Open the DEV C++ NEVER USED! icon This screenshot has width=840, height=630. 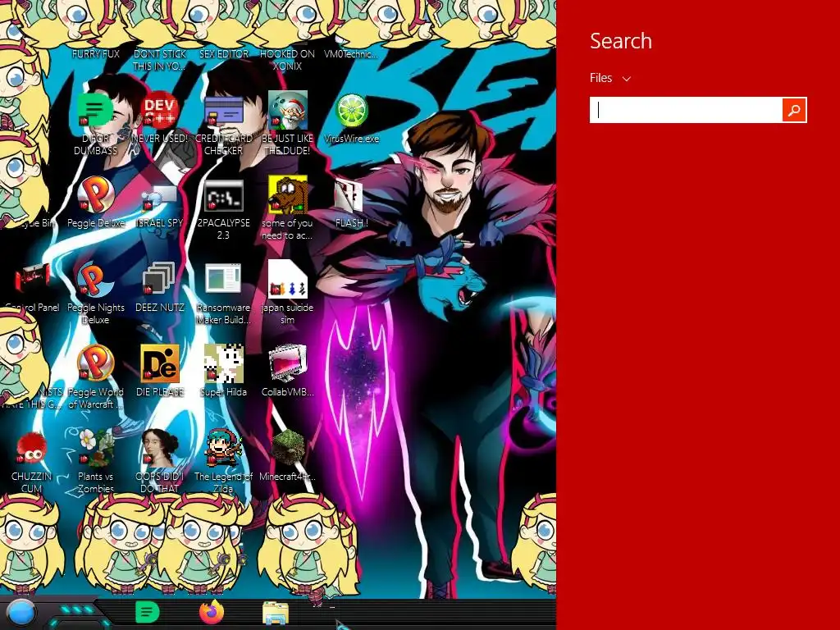pyautogui.click(x=159, y=110)
